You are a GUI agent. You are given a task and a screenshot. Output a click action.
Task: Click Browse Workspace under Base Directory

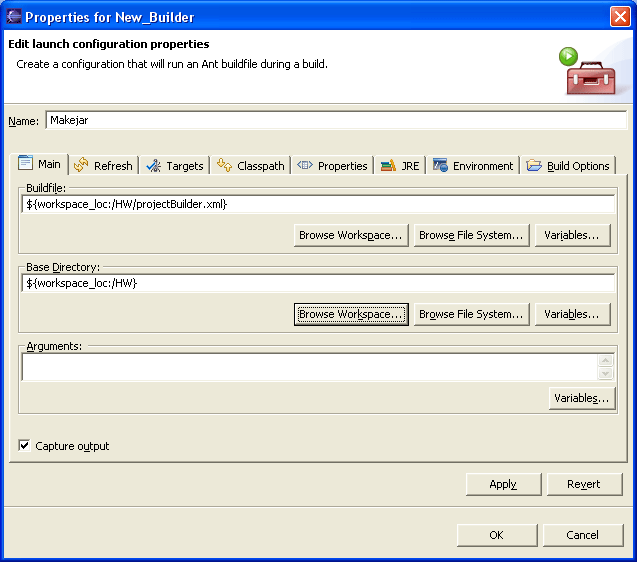coord(351,314)
